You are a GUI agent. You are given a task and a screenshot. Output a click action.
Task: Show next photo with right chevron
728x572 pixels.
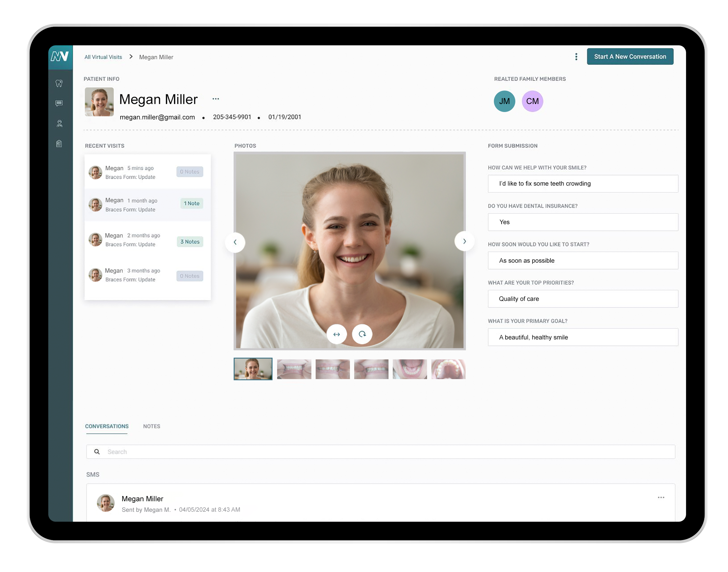[464, 241]
